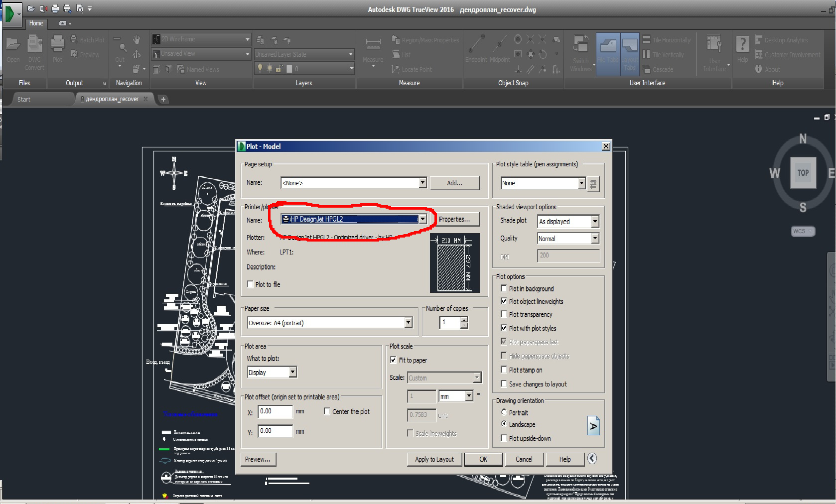Screen dimensions: 836x504
Task: Open the printer Name dropdown
Action: click(422, 219)
